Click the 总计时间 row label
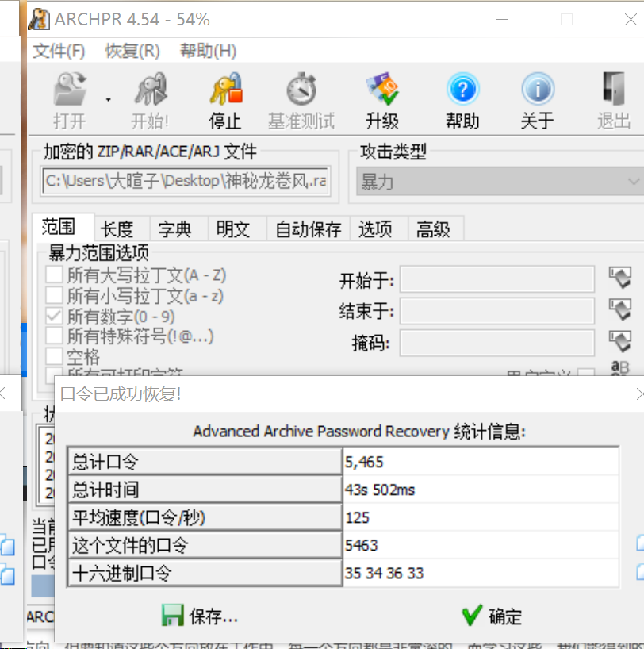 pyautogui.click(x=205, y=490)
